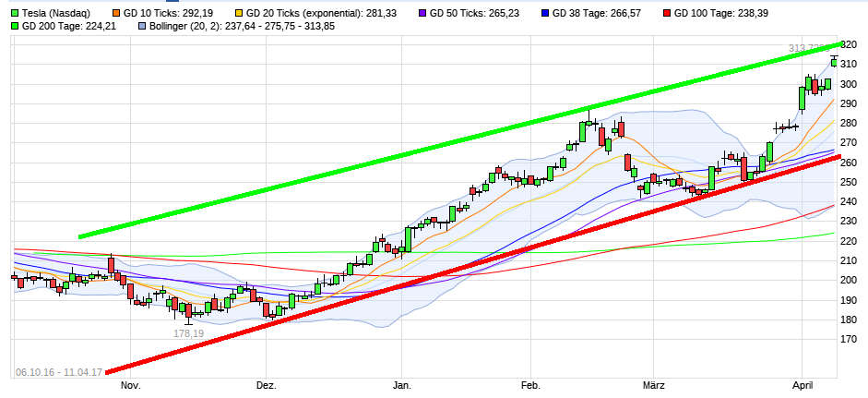Click the last green candlestick near 310
The image size is (868, 398).
[x=834, y=62]
